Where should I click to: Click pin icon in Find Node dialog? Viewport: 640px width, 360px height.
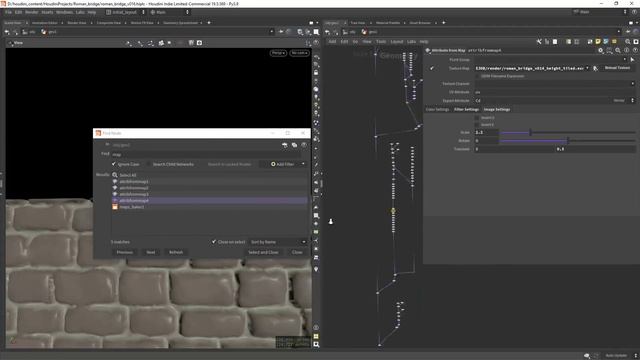[284, 145]
